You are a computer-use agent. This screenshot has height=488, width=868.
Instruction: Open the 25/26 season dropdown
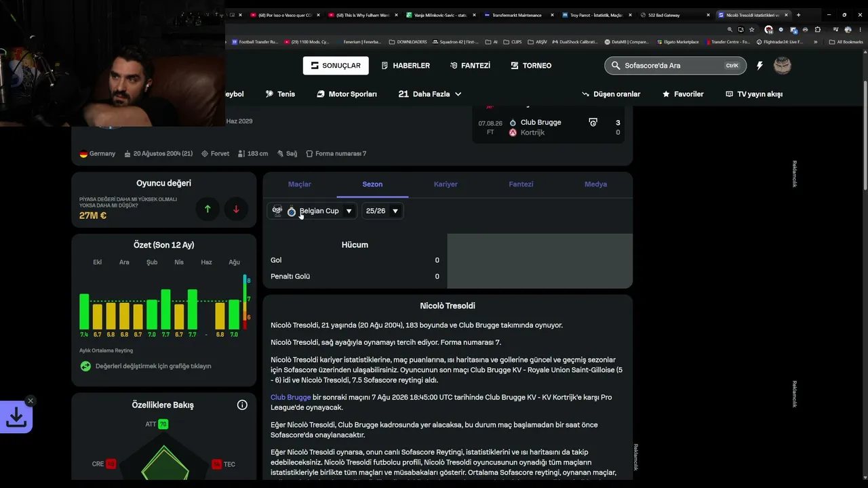coord(382,211)
